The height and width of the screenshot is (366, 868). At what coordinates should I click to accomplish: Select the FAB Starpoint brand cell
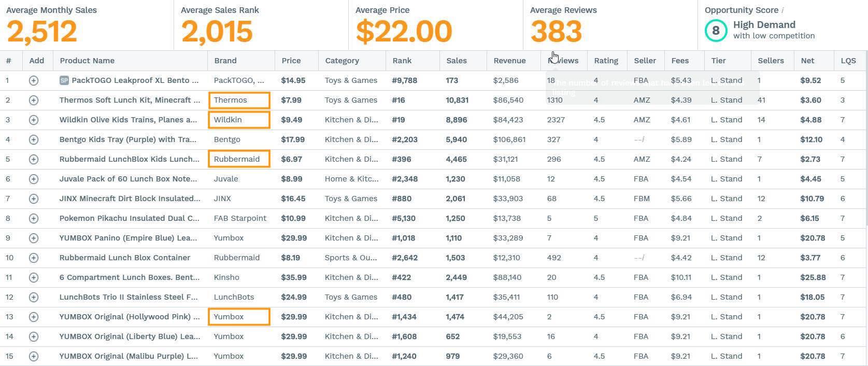[240, 218]
